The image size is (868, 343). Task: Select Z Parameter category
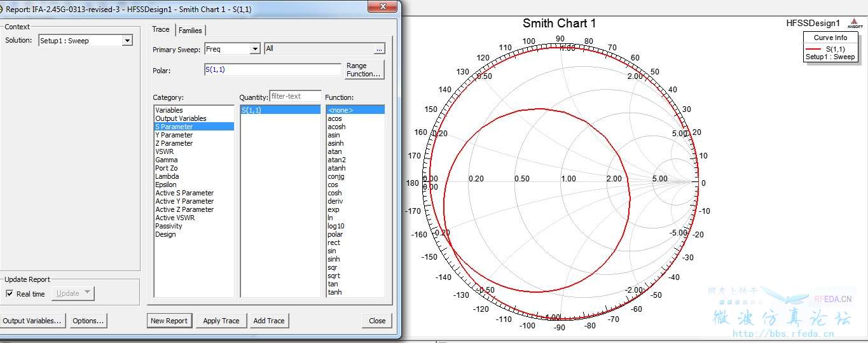click(194, 143)
